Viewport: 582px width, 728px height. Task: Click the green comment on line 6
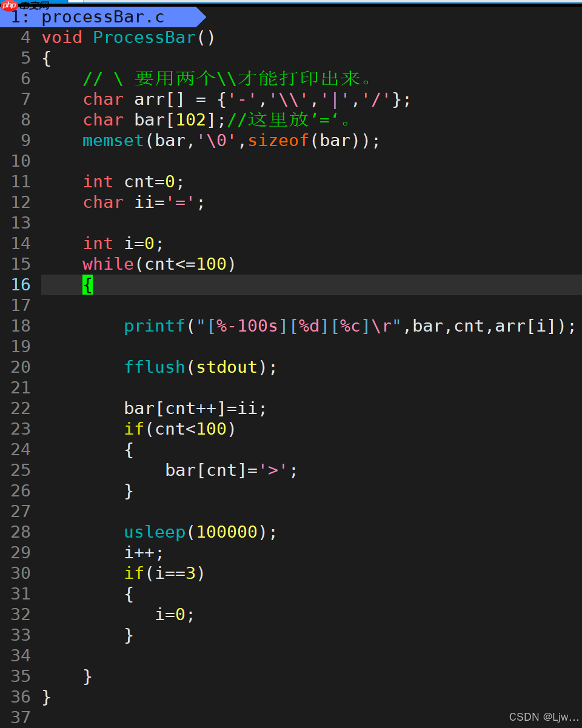(x=227, y=79)
